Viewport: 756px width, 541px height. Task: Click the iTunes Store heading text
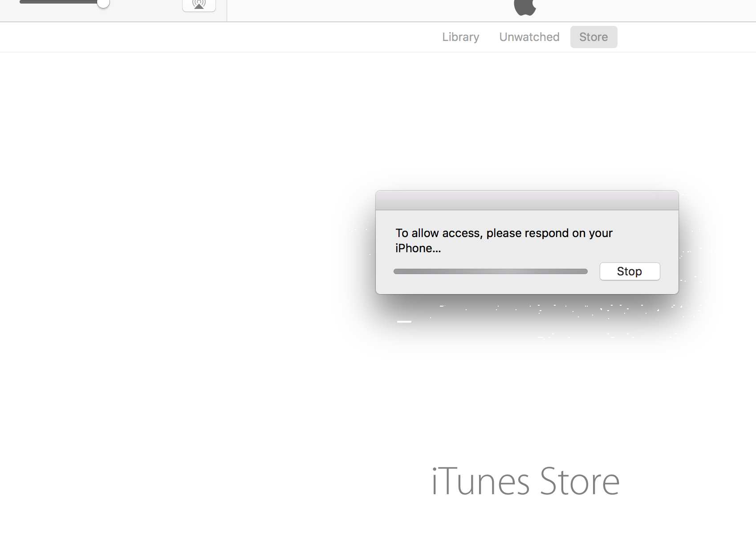pyautogui.click(x=525, y=481)
